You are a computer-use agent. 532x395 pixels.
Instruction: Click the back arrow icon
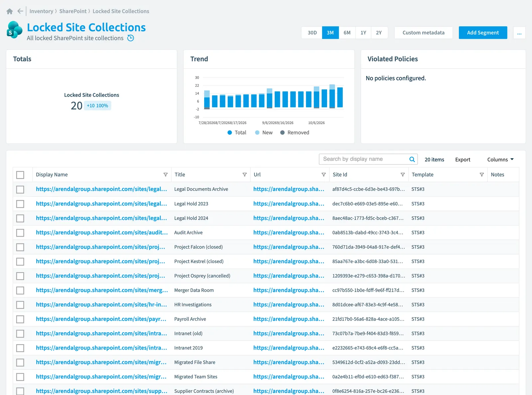coord(20,11)
